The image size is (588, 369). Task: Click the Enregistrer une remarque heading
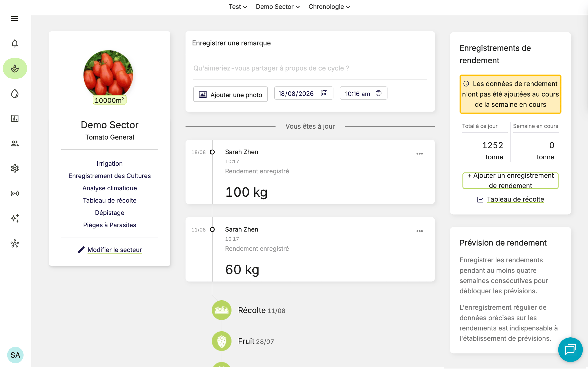pos(231,43)
